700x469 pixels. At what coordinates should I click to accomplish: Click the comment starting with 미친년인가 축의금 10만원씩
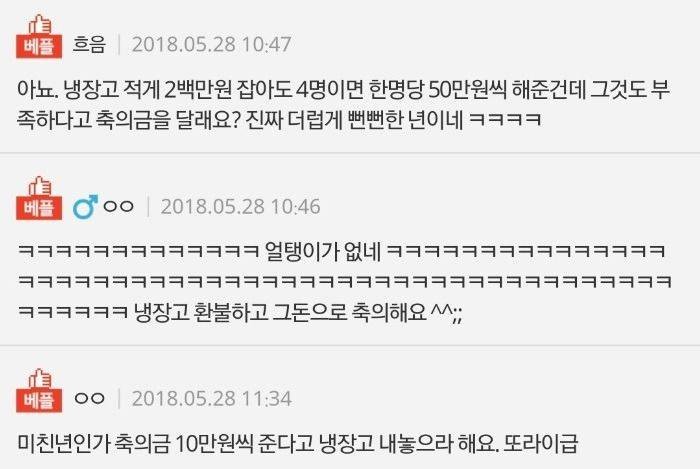pyautogui.click(x=298, y=444)
